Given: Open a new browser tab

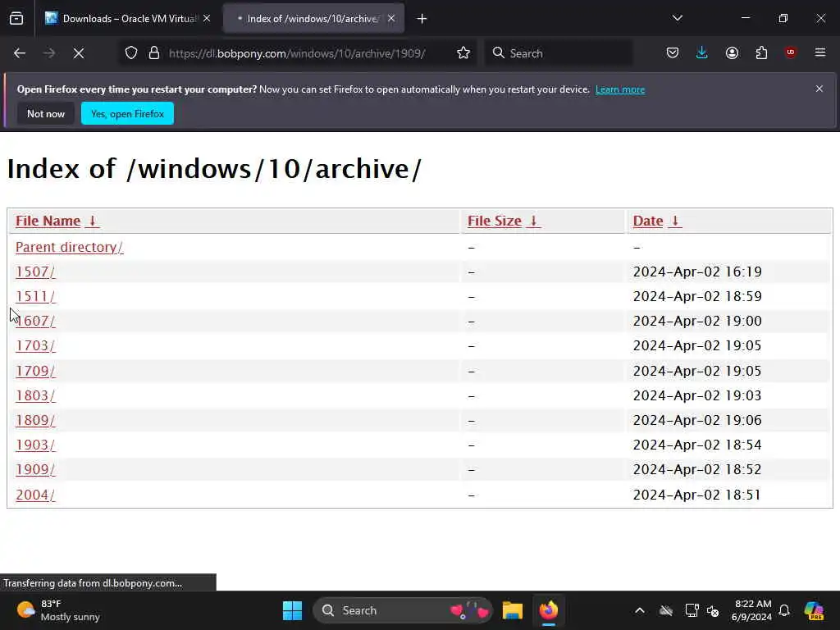Looking at the screenshot, I should 422,19.
